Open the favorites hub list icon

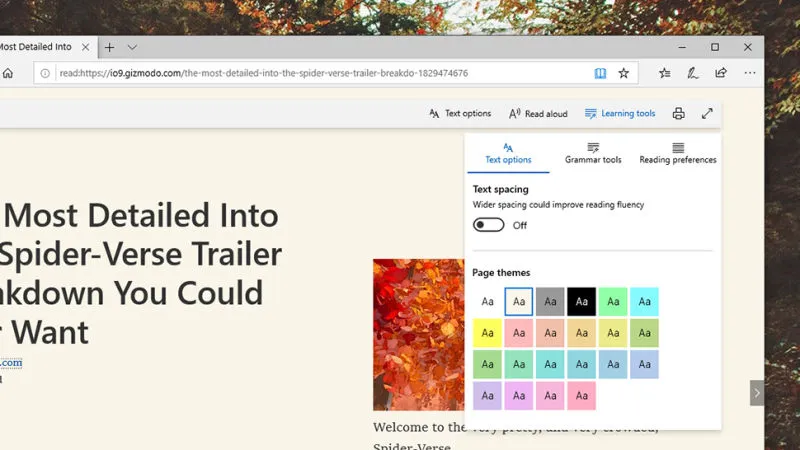click(x=665, y=73)
